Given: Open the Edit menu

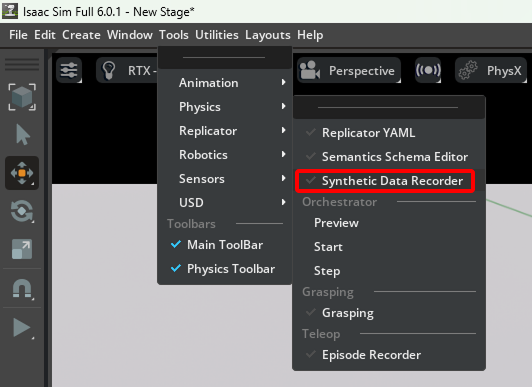Looking at the screenshot, I should pyautogui.click(x=45, y=35).
